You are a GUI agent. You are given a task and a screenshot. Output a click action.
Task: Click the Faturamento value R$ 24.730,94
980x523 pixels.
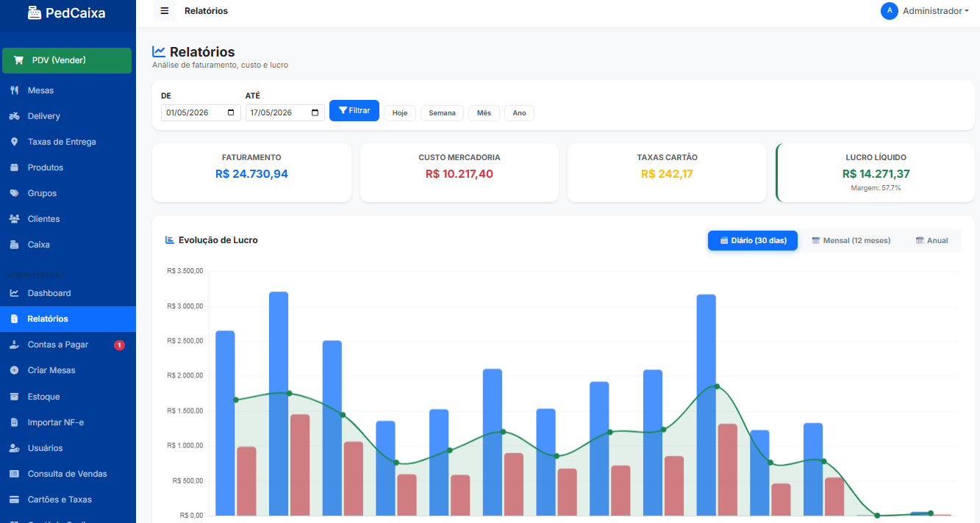(251, 174)
